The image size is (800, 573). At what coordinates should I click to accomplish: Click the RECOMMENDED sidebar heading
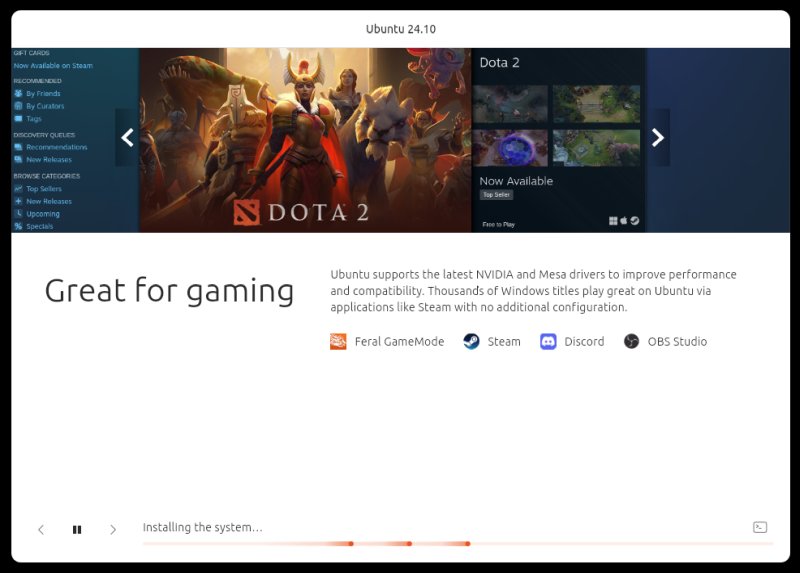click(38, 81)
